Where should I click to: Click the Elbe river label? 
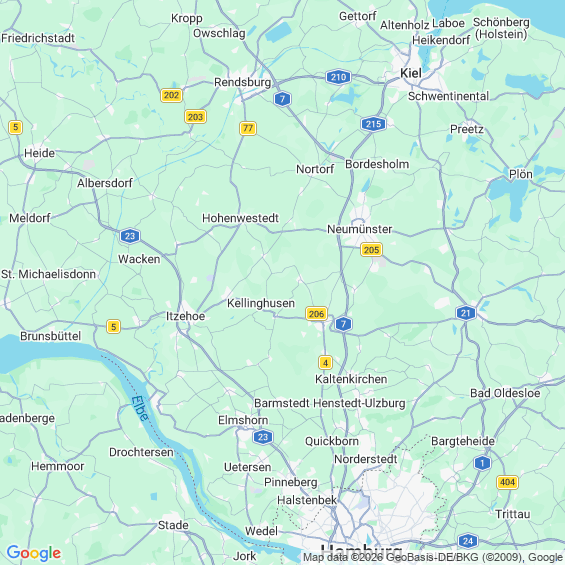coord(140,408)
